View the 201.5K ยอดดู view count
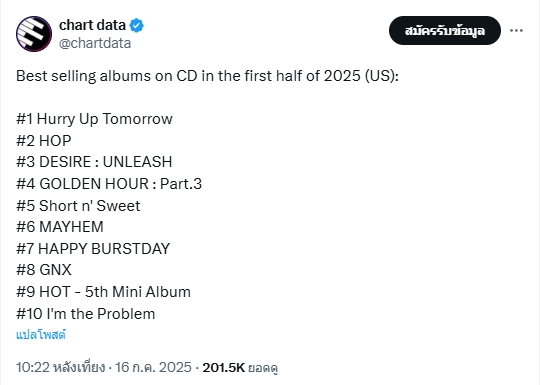This screenshot has height=385, width=541. tap(240, 367)
